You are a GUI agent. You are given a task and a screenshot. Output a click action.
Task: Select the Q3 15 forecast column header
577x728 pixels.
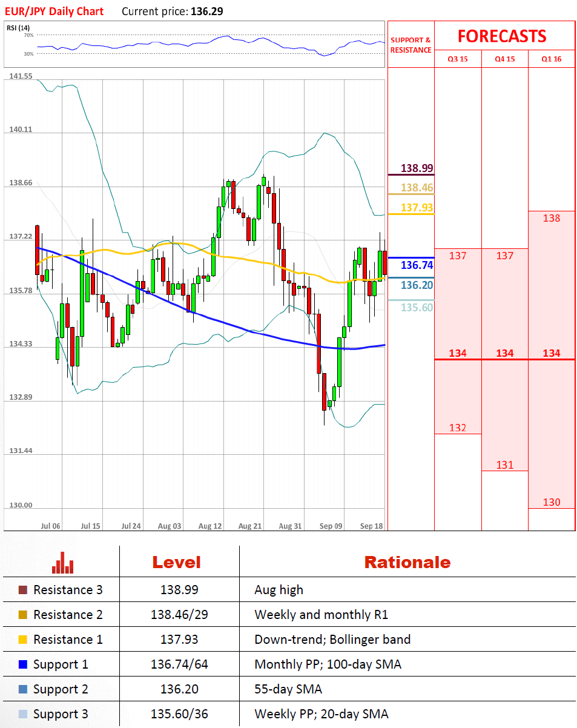458,59
